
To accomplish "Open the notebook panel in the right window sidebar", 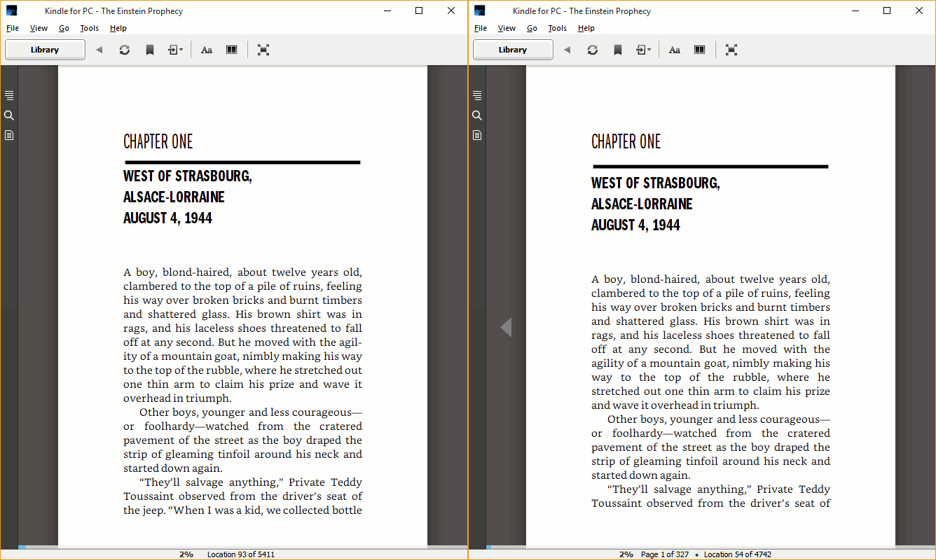I will (477, 134).
